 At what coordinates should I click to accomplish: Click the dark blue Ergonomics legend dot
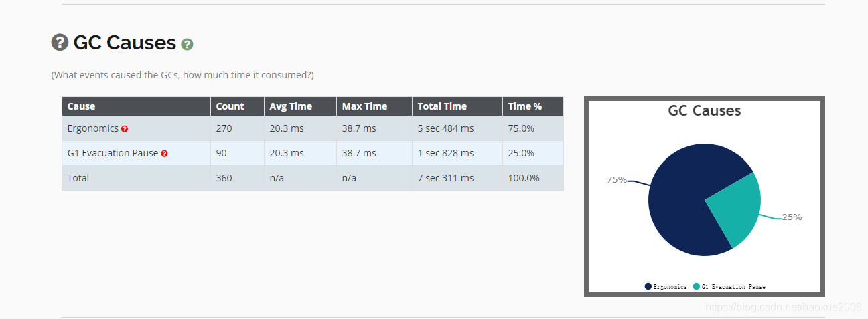click(648, 286)
